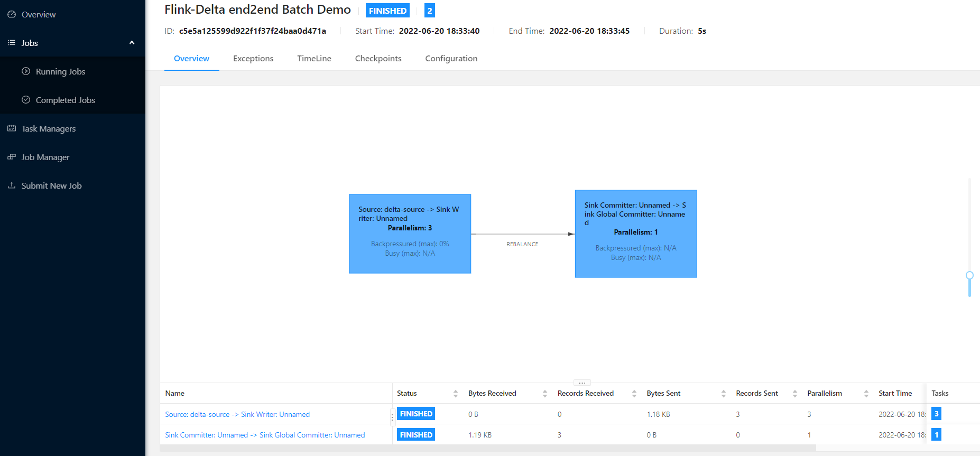This screenshot has width=980, height=456.
Task: Sort table by Records Sent column
Action: click(795, 394)
